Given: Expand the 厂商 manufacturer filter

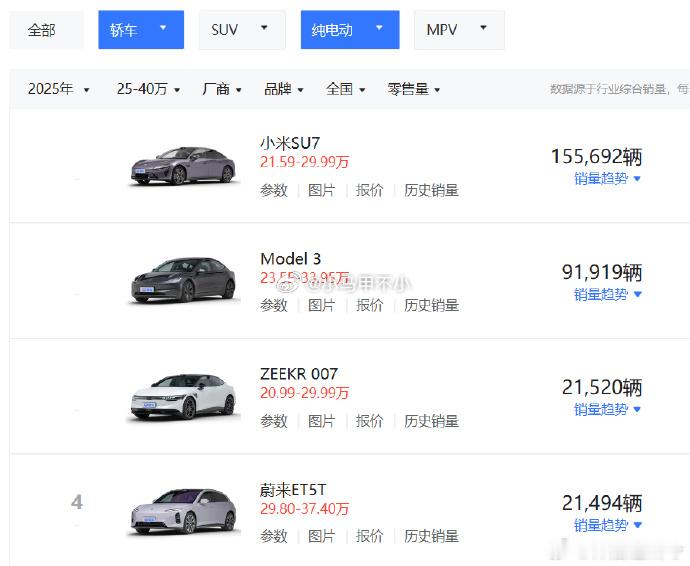Looking at the screenshot, I should tap(222, 89).
